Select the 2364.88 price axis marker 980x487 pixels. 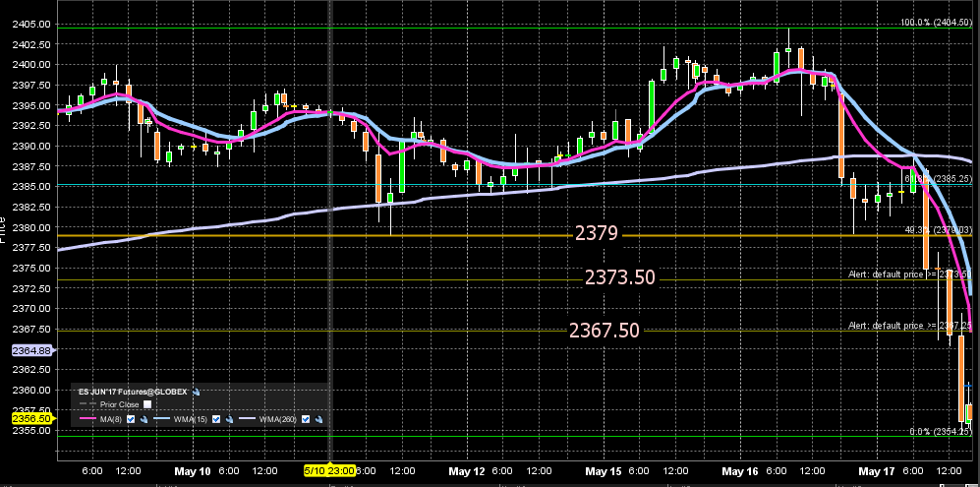pos(31,350)
